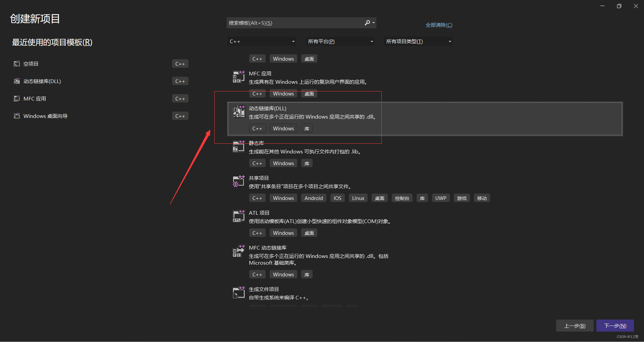The image size is (644, 342).
Task: Close the create new project window
Action: tap(636, 6)
